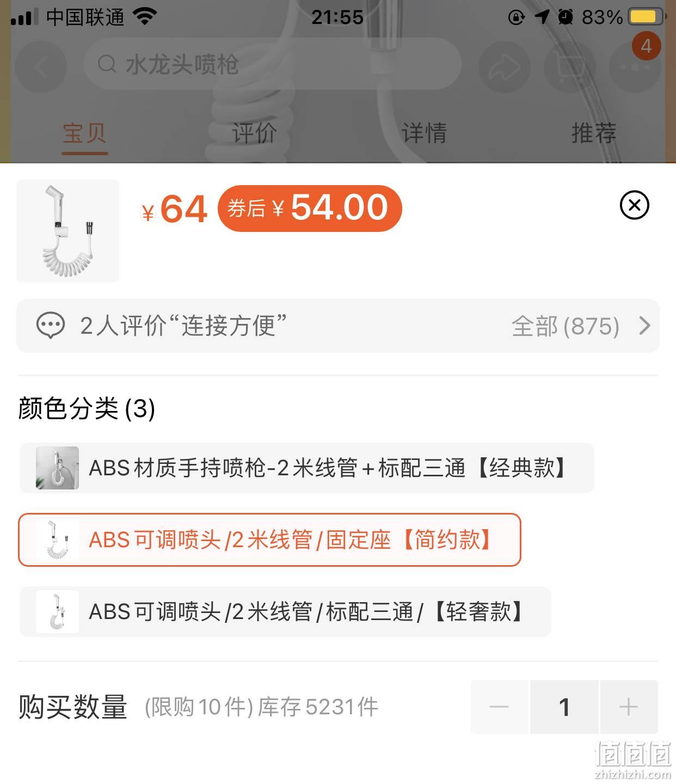This screenshot has width=676, height=784.
Task: Tap the back arrow icon
Action: [x=41, y=66]
